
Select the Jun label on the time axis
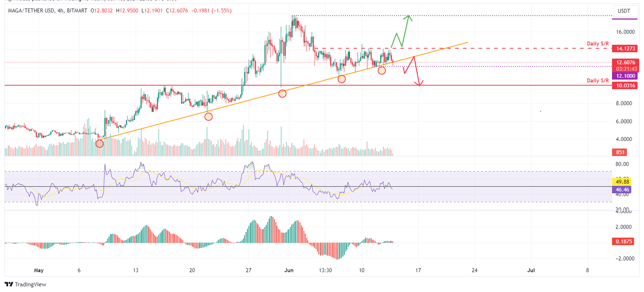point(289,271)
